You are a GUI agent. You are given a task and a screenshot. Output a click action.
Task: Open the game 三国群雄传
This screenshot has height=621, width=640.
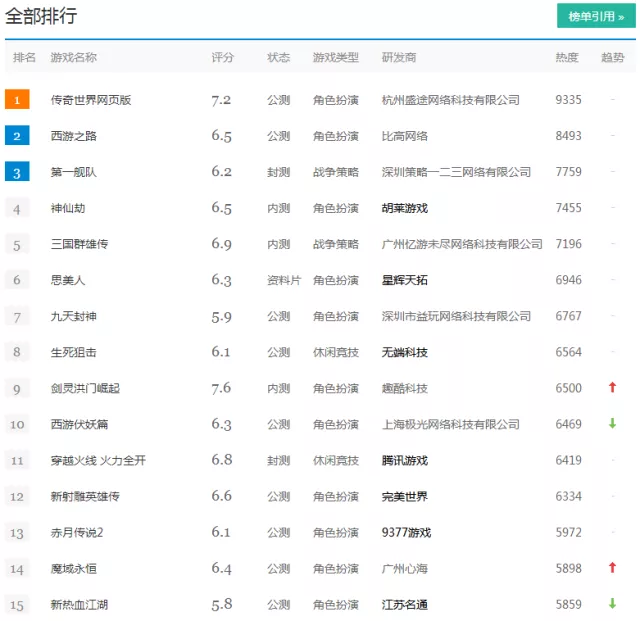[79, 244]
